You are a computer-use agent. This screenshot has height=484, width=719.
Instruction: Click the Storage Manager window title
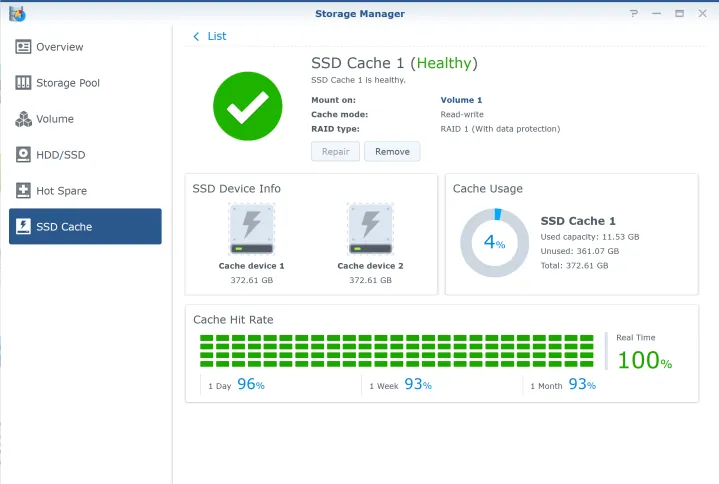360,14
